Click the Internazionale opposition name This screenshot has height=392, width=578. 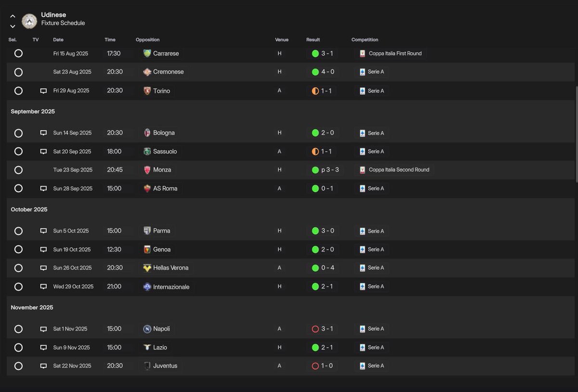point(171,287)
